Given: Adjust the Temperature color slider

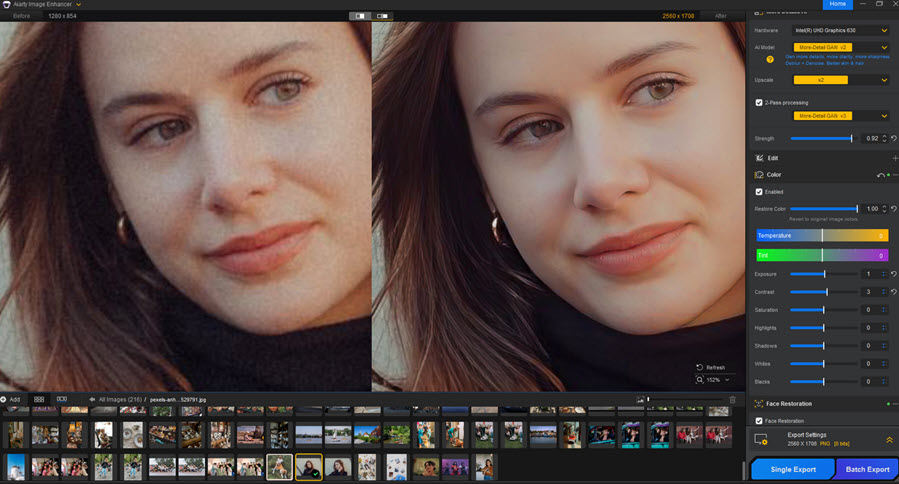Looking at the screenshot, I should tap(822, 236).
